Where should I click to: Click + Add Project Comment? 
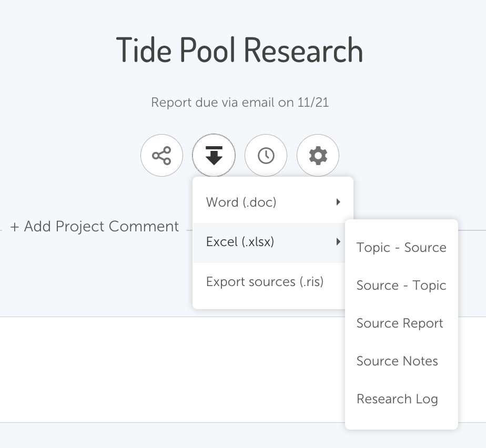click(x=95, y=226)
